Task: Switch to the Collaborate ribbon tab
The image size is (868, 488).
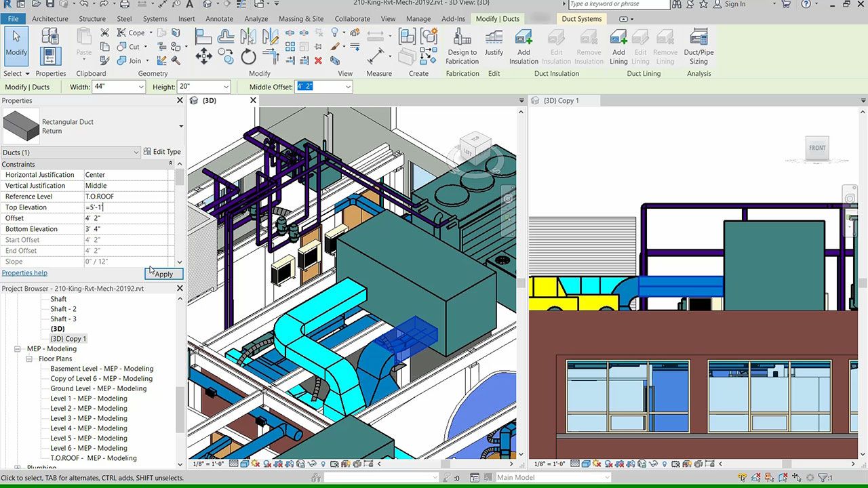Action: click(352, 19)
